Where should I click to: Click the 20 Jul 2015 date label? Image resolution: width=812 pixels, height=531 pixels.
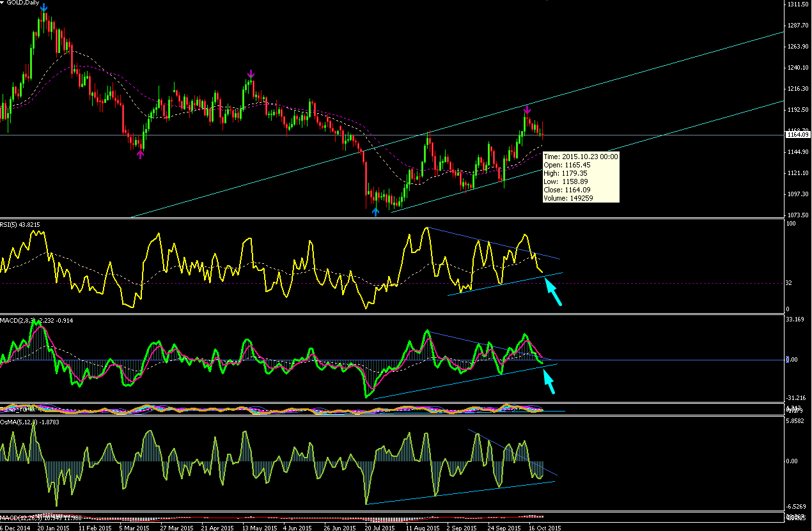click(x=381, y=528)
